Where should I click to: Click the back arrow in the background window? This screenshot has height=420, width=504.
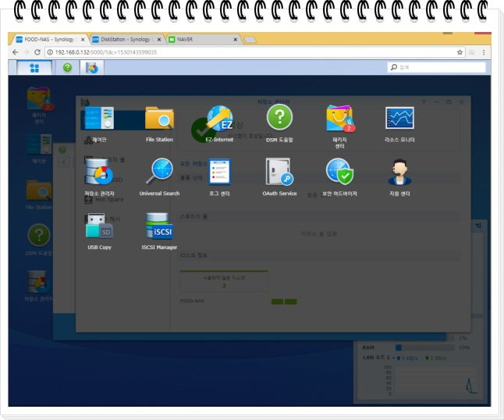64,162
